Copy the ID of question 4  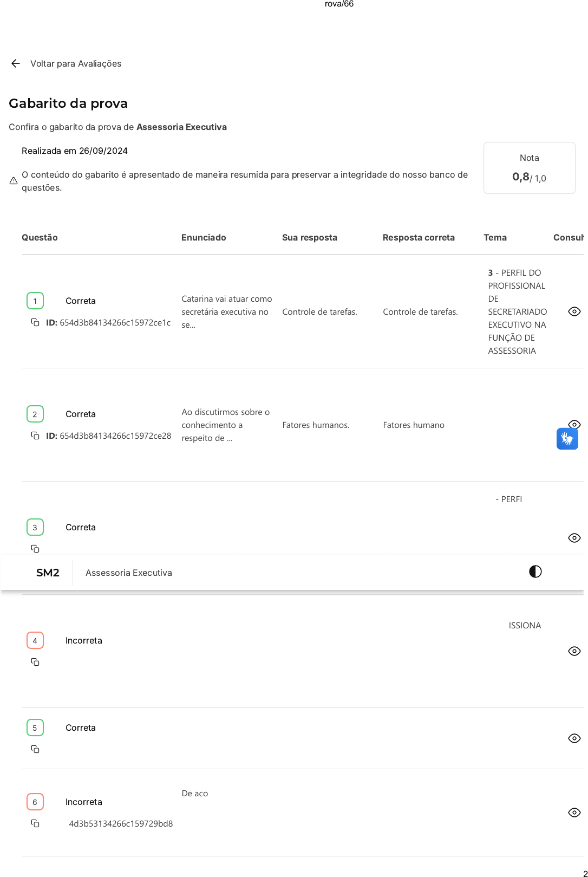(x=35, y=662)
